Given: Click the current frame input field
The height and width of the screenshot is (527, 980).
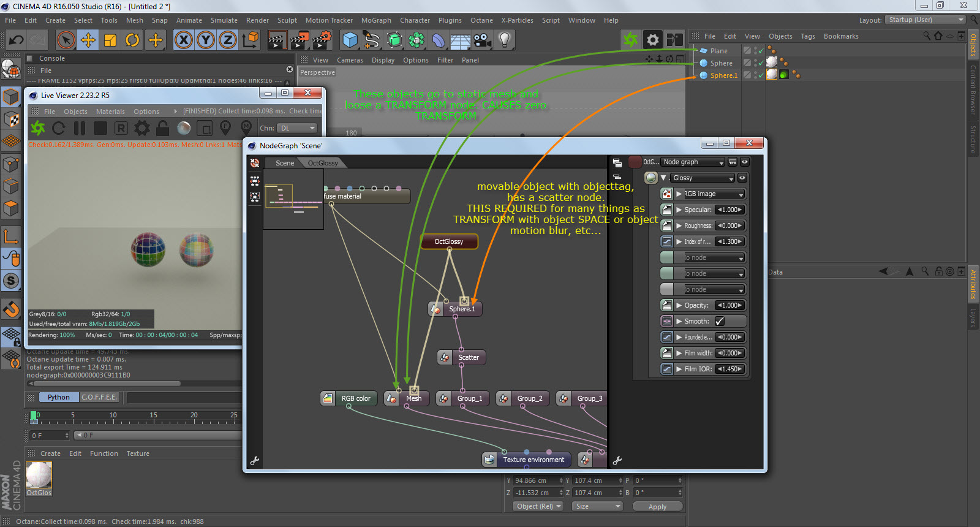Looking at the screenshot, I should pos(50,435).
